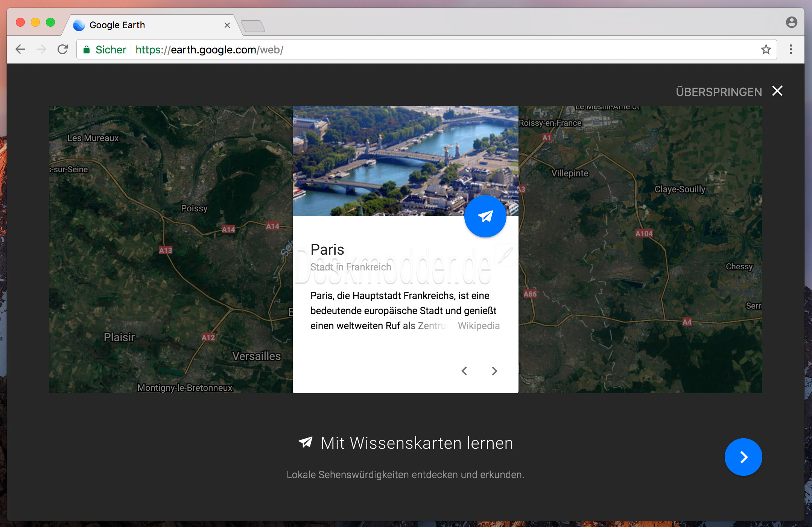Click the Villepinte map label
This screenshot has height=527, width=812.
pos(570,173)
